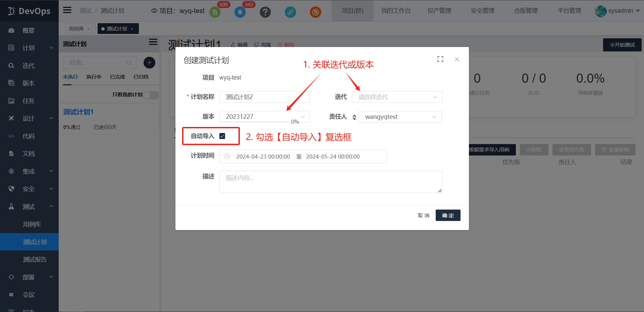This screenshot has height=312, width=644.
Task: Expand the 责任人 dropdown for wangyqtest
Action: pos(400,117)
